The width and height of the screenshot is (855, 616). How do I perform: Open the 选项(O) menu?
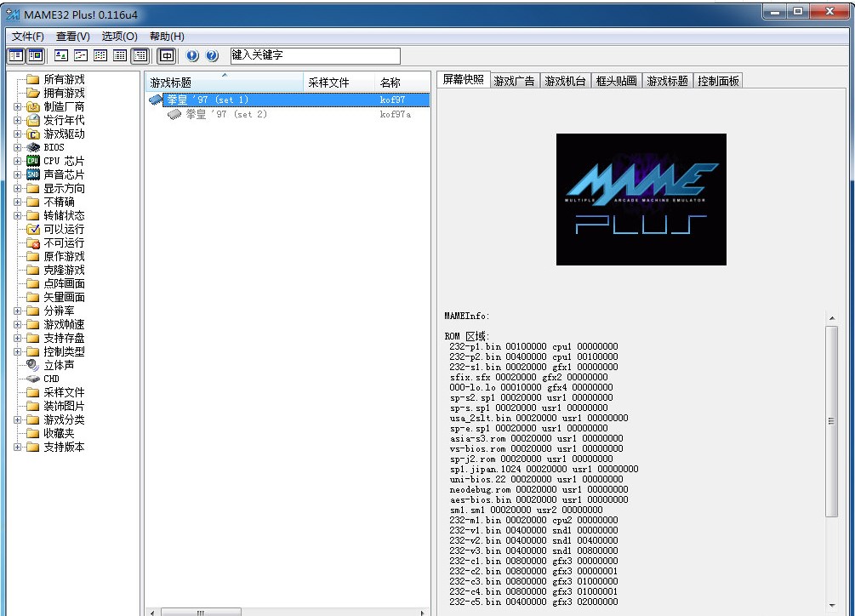point(119,37)
